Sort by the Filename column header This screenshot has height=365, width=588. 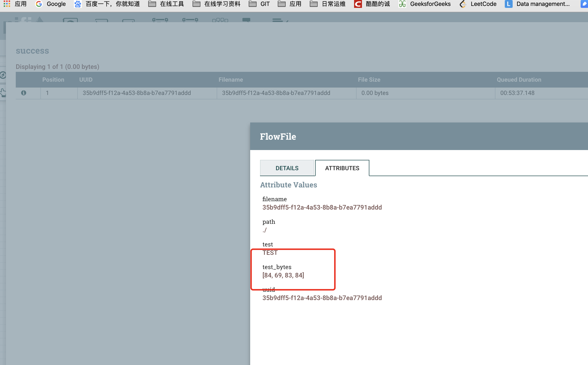[230, 80]
